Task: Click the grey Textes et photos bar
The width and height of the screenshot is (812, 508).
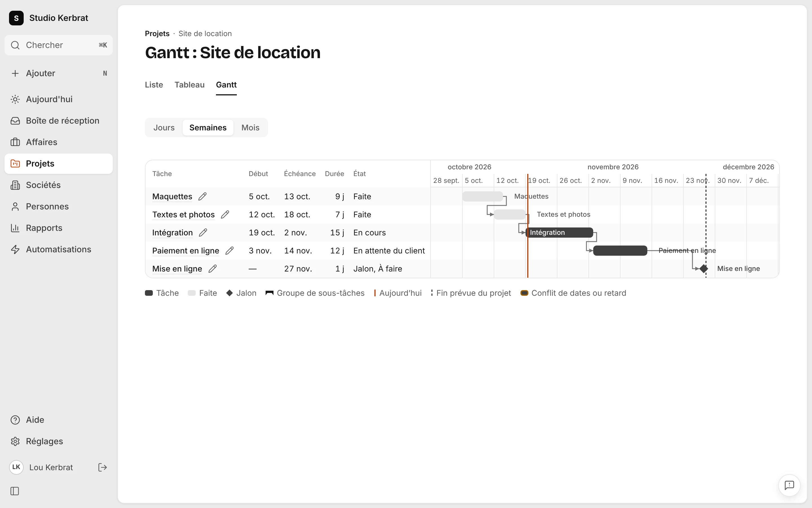Action: click(510, 214)
